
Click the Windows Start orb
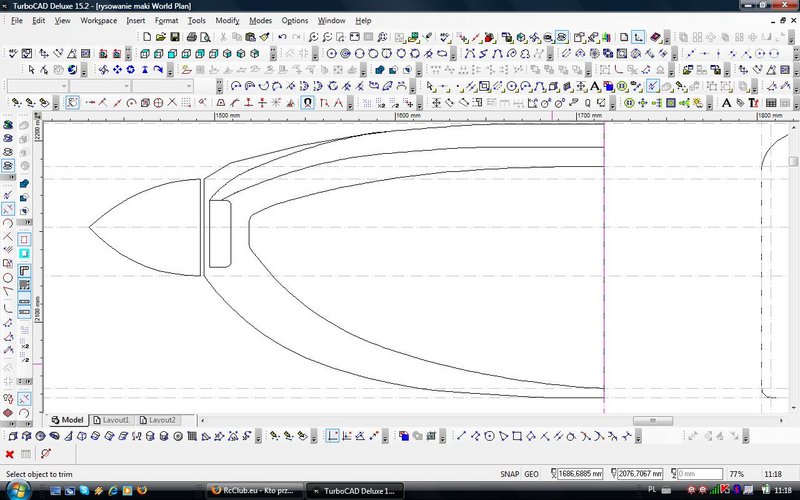pyautogui.click(x=18, y=490)
